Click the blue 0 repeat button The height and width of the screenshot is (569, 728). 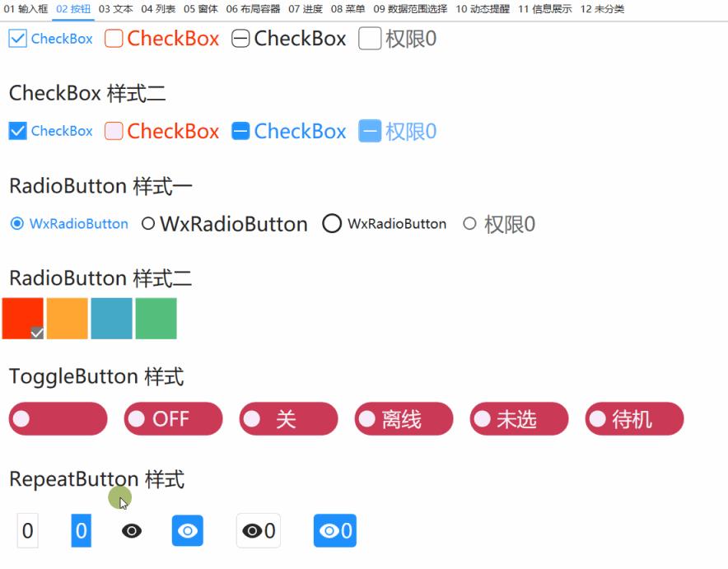click(x=82, y=530)
